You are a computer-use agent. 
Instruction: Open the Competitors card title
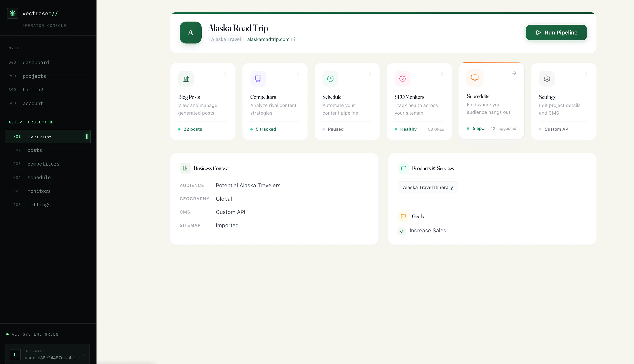[263, 97]
